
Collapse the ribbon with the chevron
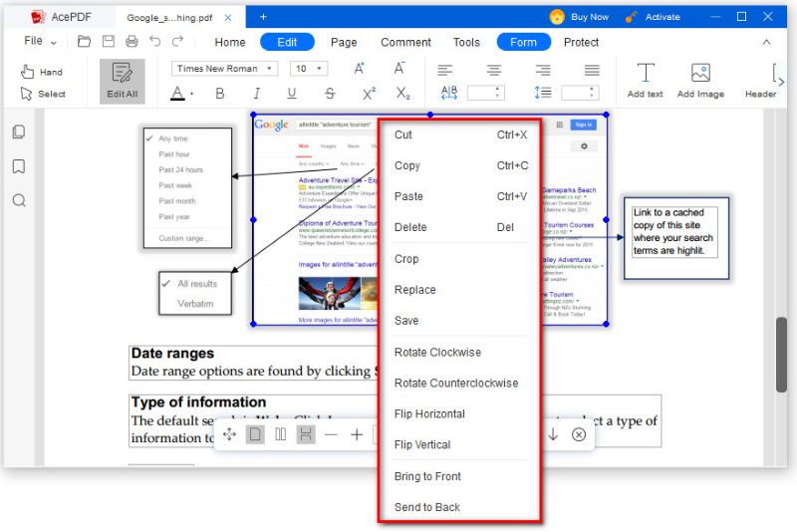tap(766, 42)
